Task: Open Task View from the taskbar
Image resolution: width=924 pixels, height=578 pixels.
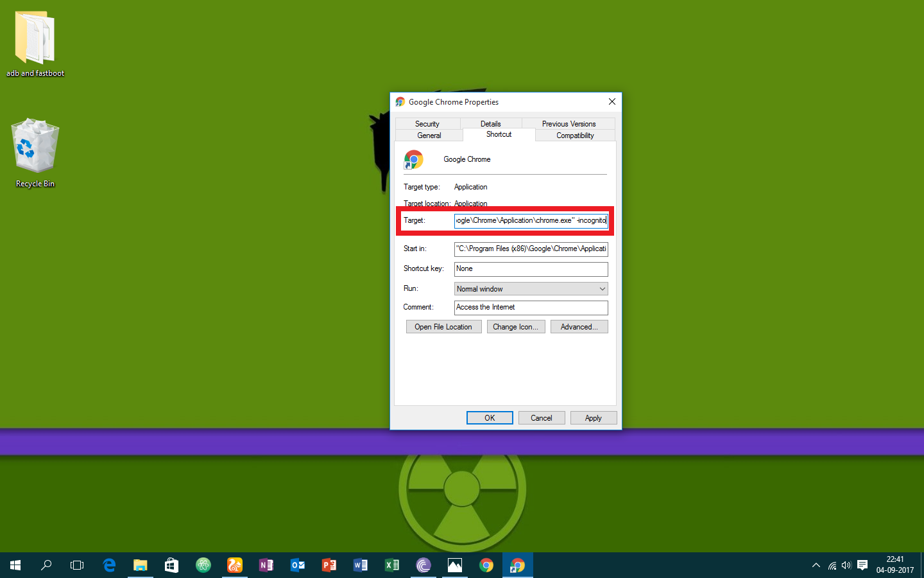Action: point(76,565)
